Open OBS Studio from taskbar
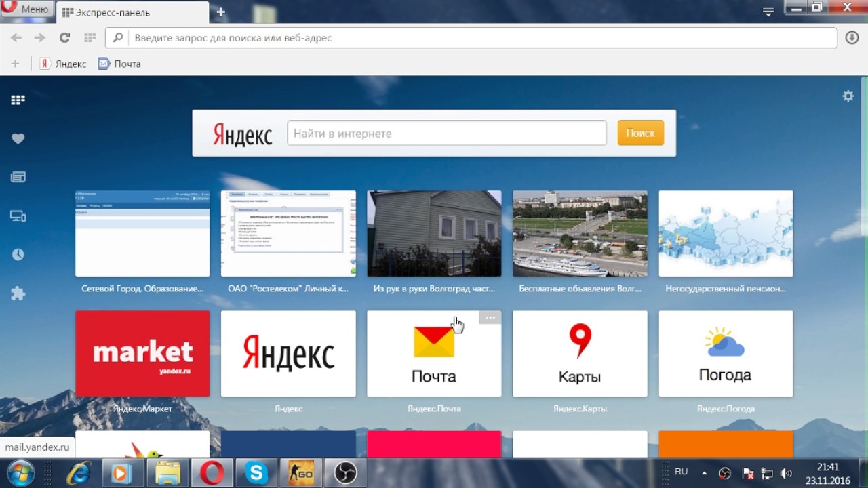The image size is (868, 488). [345, 472]
